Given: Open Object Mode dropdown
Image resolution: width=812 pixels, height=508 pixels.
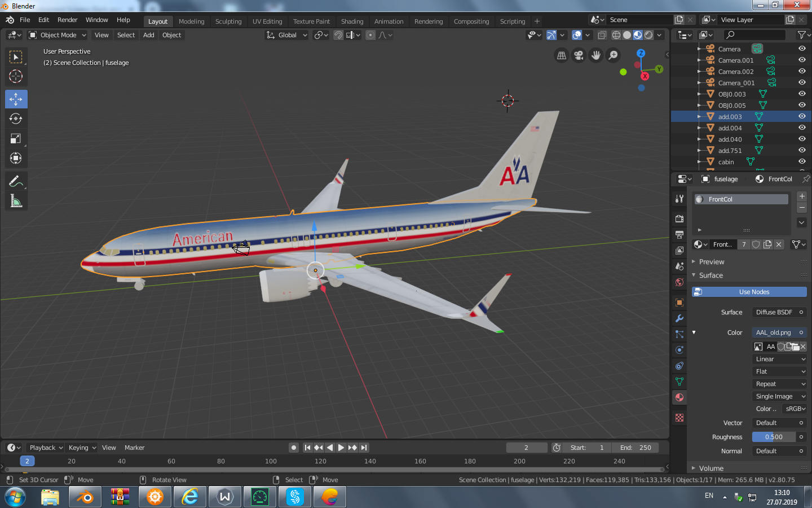Looking at the screenshot, I should click(58, 35).
